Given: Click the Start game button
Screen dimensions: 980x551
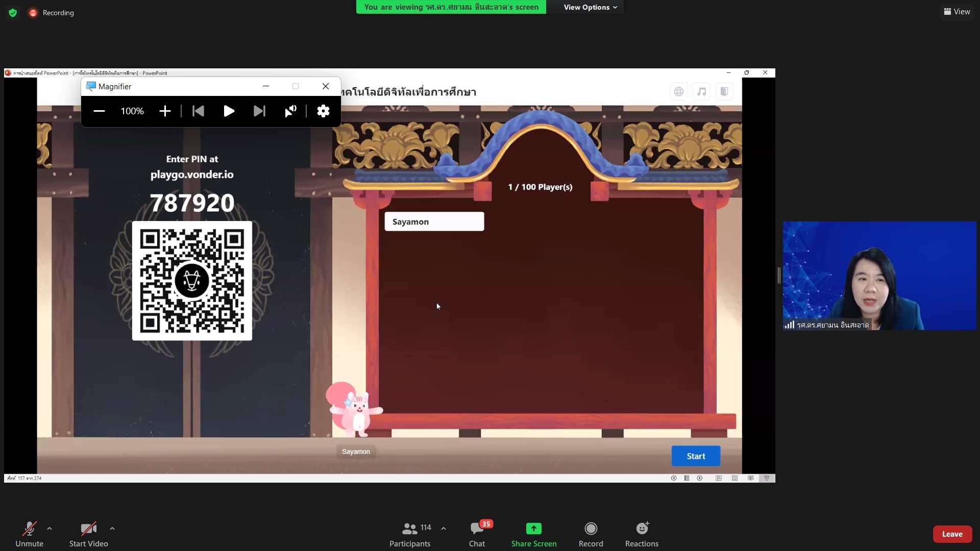Looking at the screenshot, I should click(696, 456).
